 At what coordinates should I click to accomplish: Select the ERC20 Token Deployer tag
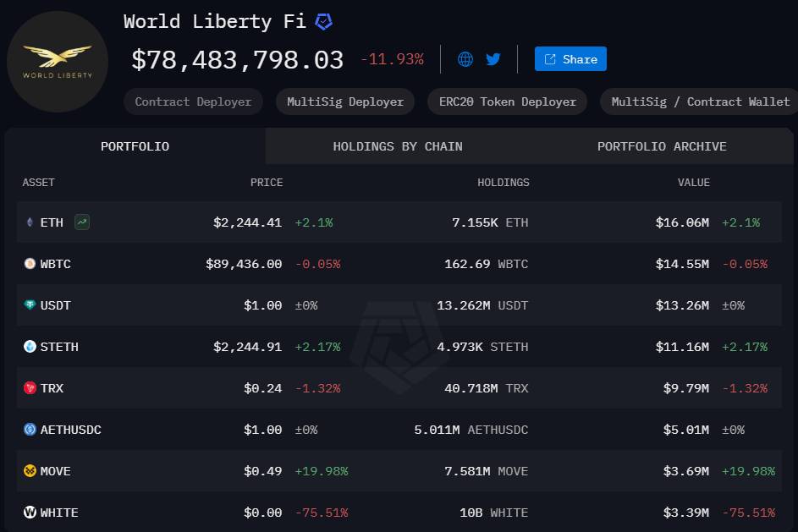coord(508,101)
